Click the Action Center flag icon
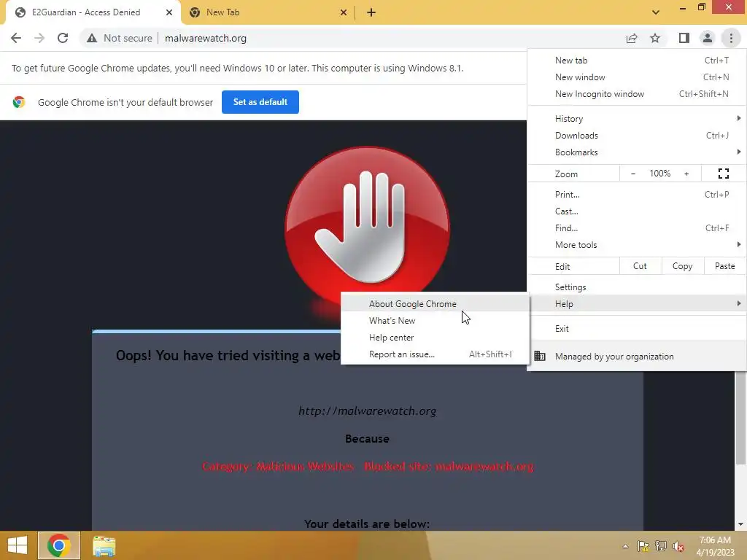Image resolution: width=747 pixels, height=560 pixels. (643, 546)
